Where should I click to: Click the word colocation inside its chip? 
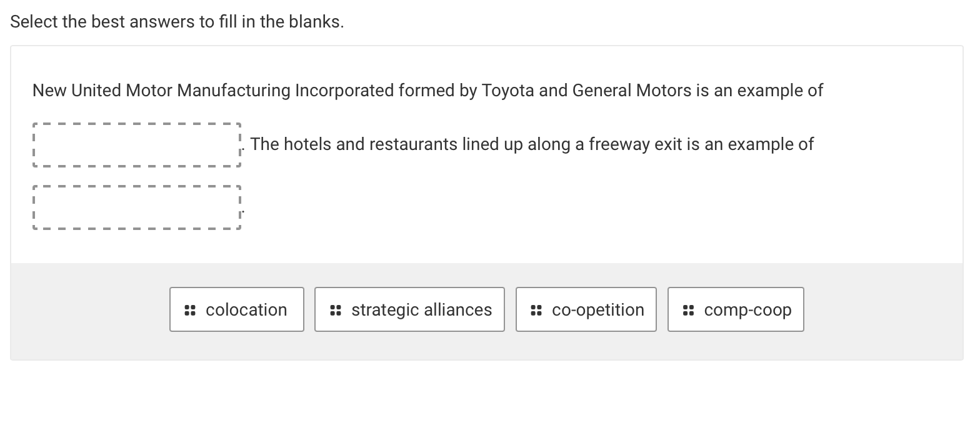tap(246, 309)
